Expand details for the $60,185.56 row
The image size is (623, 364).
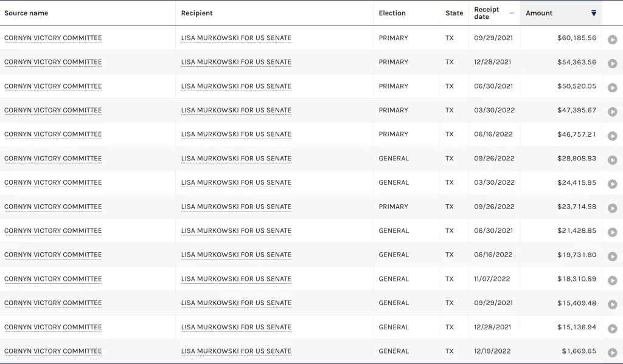click(612, 39)
